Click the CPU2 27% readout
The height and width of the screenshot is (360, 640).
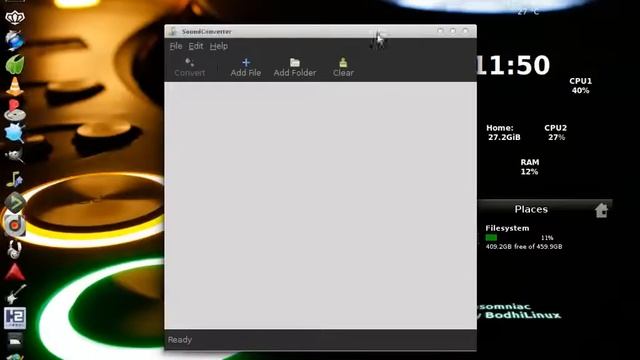pos(556,133)
